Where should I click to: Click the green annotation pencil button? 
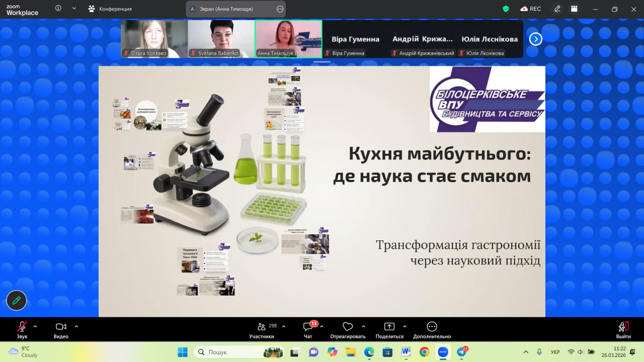(17, 301)
